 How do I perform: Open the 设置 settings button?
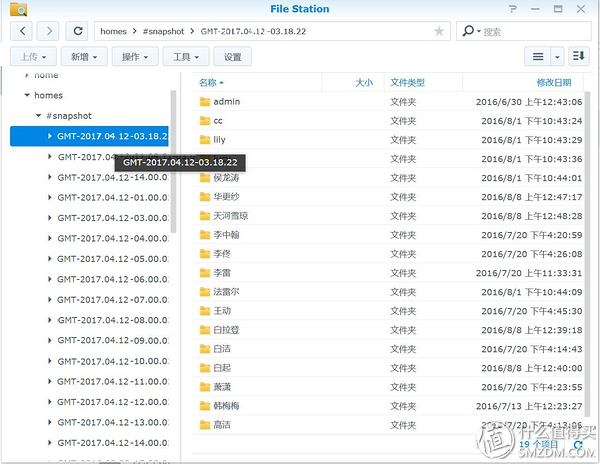(x=233, y=57)
